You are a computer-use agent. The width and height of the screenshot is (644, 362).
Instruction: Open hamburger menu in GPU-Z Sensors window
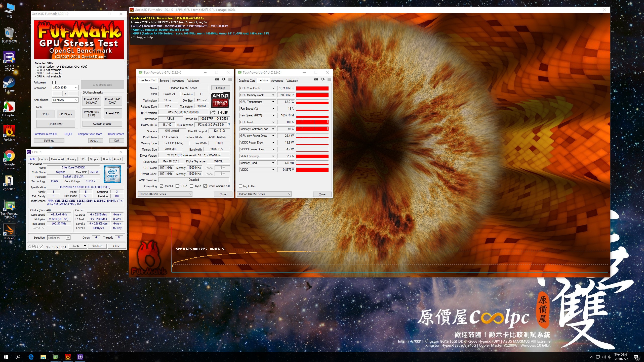[329, 79]
